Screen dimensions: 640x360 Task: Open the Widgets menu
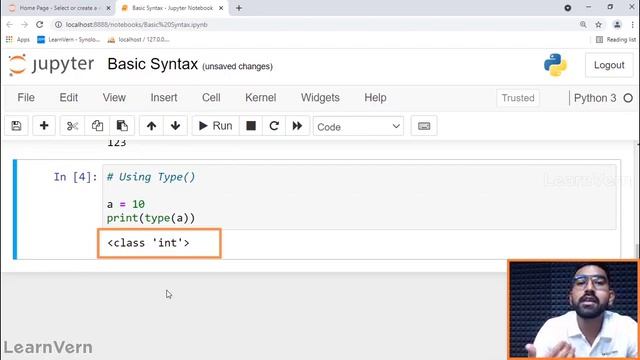(320, 98)
